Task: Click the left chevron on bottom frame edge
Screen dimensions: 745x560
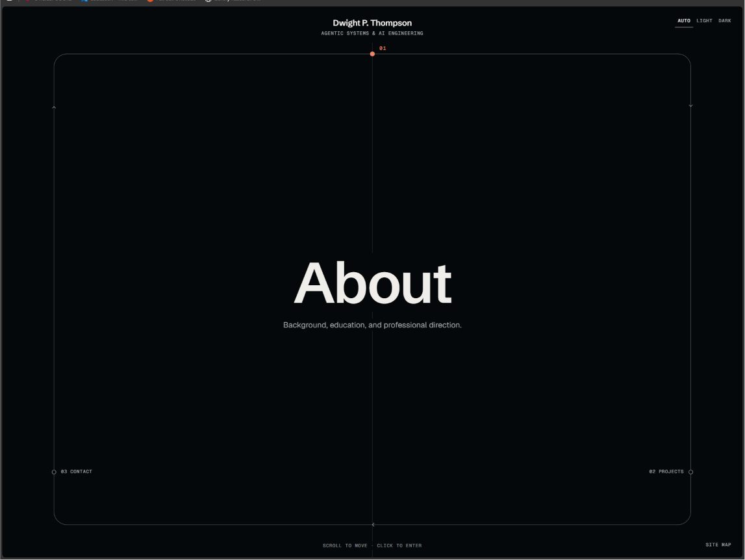Action: click(x=373, y=525)
